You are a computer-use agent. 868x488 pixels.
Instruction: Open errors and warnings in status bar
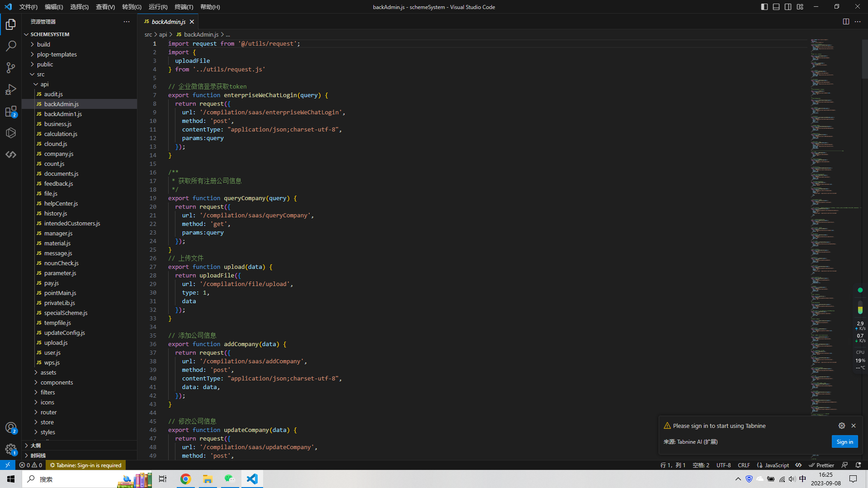tap(31, 465)
